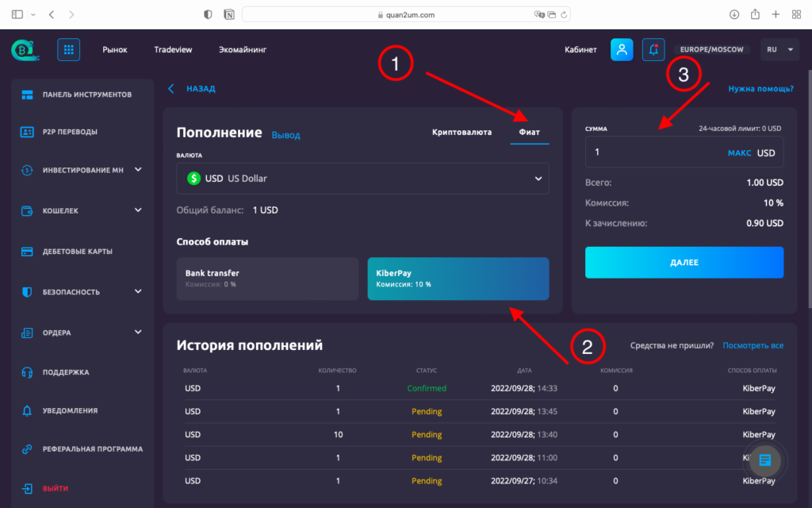Open Реферальная программа in sidebar
The height and width of the screenshot is (508, 812).
tap(92, 449)
